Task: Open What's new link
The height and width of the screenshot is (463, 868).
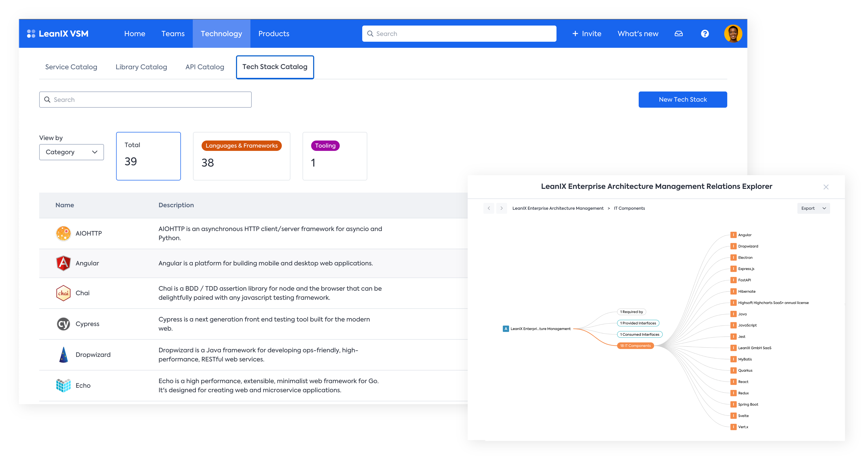Action: [x=638, y=34]
